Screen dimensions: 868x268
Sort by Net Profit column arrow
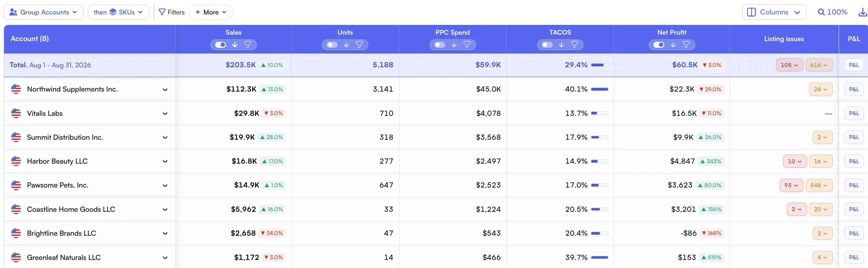[673, 44]
